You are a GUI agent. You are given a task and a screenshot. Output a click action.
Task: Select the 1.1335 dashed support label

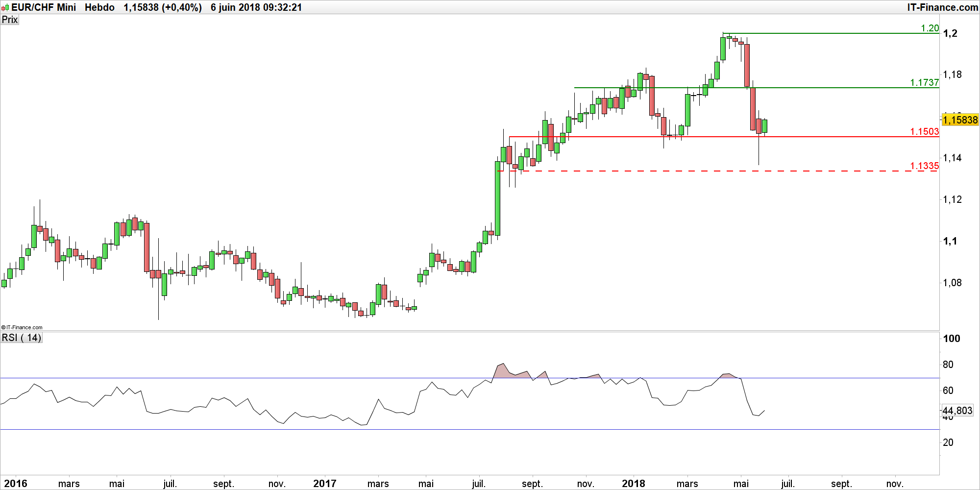click(924, 166)
